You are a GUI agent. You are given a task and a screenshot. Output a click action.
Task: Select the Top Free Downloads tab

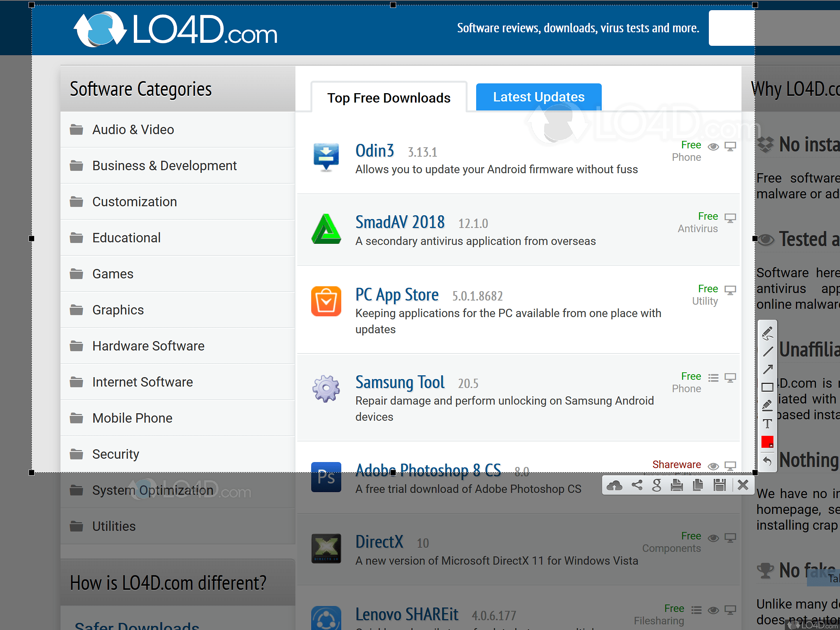389,98
